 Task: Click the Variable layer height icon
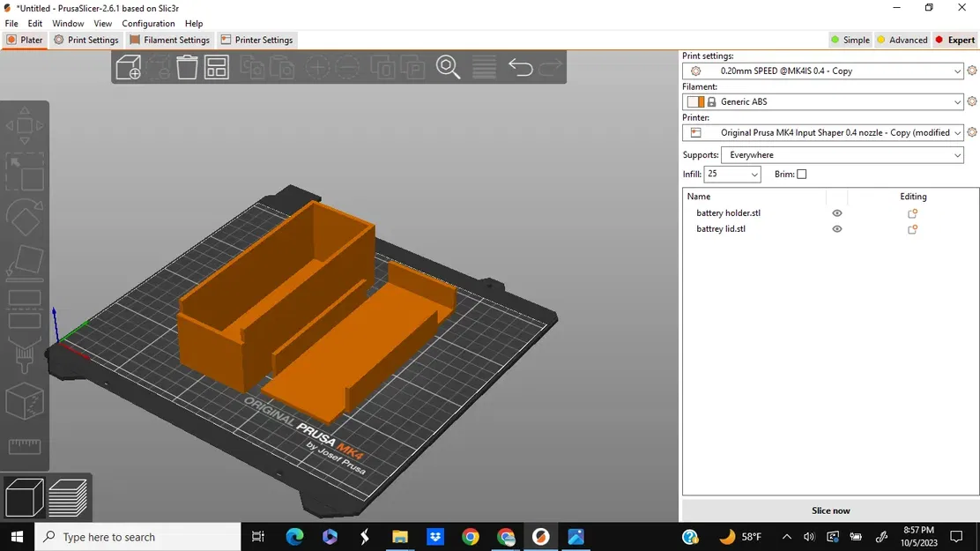[484, 67]
